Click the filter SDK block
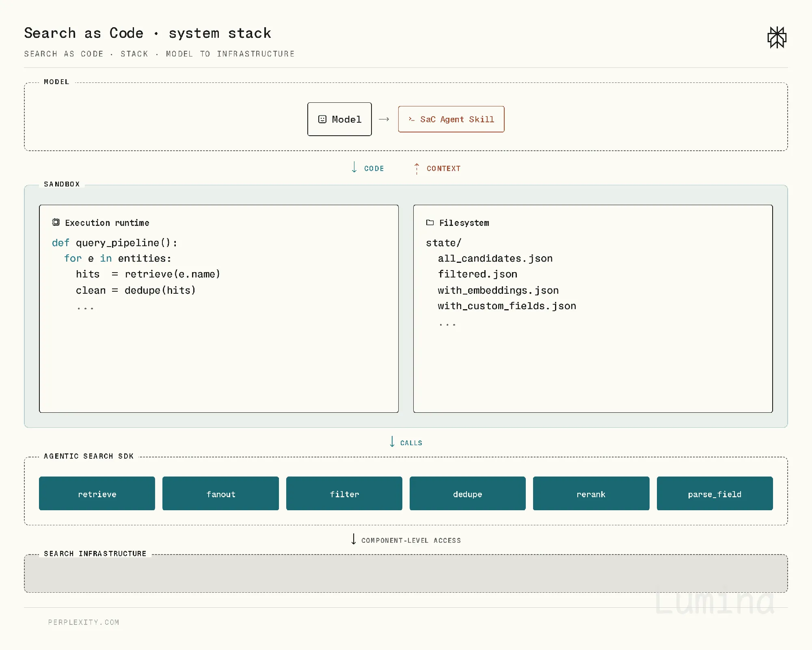Viewport: 812px width, 650px height. (x=344, y=494)
